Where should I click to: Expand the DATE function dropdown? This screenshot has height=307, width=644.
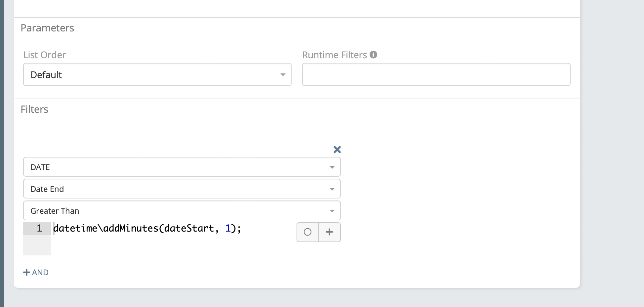[181, 167]
